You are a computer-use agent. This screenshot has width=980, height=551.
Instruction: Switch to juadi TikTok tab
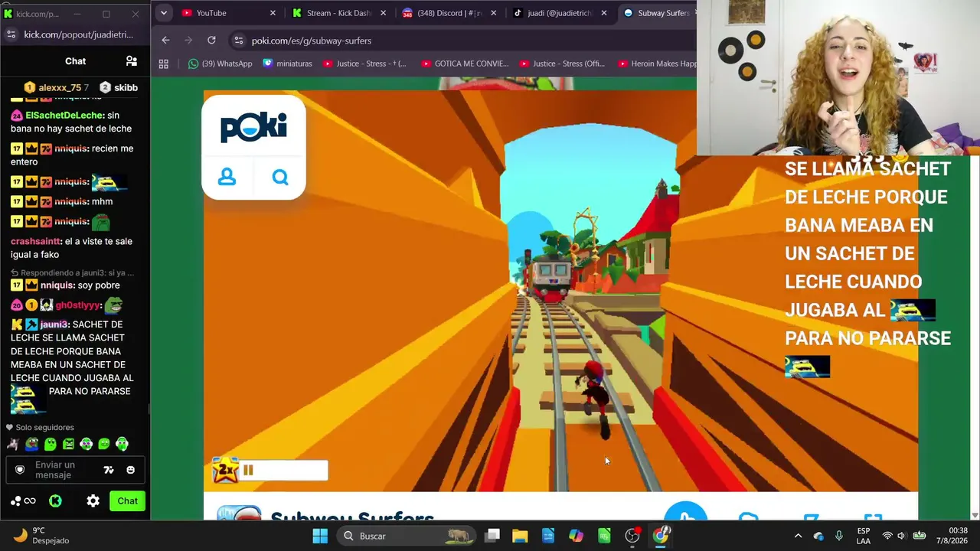tap(559, 13)
